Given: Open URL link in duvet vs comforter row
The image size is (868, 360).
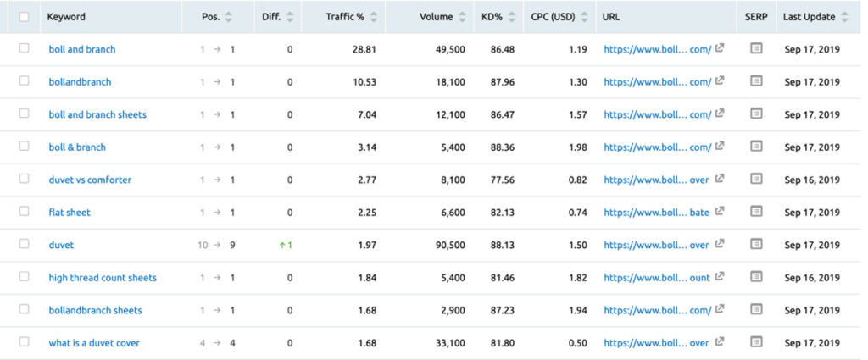Looking at the screenshot, I should (656, 180).
